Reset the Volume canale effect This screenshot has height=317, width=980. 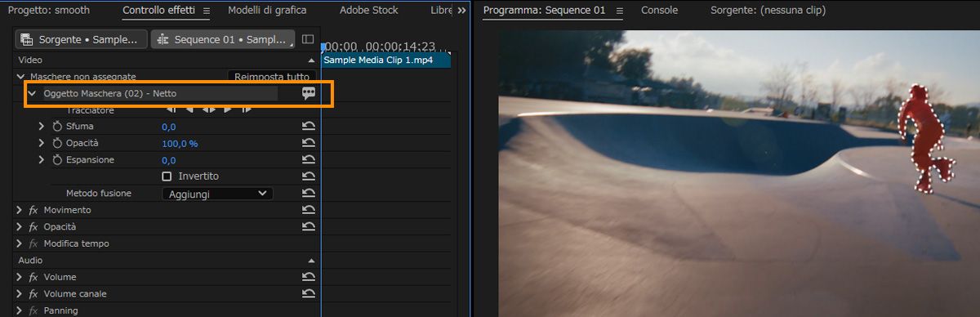click(x=309, y=293)
